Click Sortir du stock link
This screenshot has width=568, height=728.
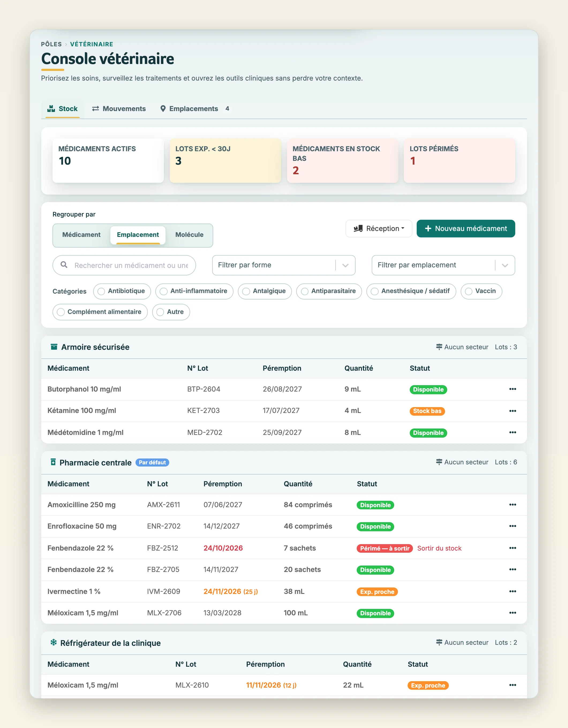click(x=439, y=548)
